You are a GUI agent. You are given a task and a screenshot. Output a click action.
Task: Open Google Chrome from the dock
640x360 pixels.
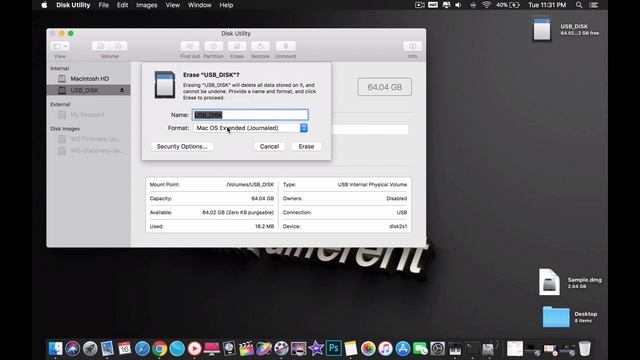[x=160, y=348]
